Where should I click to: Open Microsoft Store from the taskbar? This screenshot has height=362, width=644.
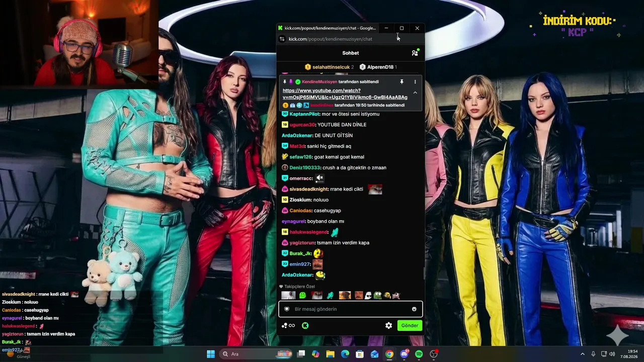[360, 354]
